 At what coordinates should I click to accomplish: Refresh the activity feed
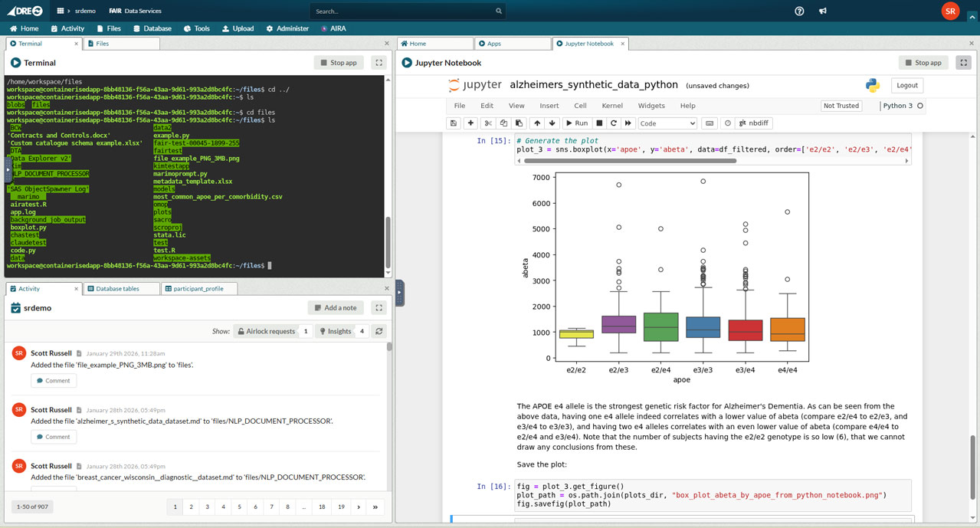point(379,331)
